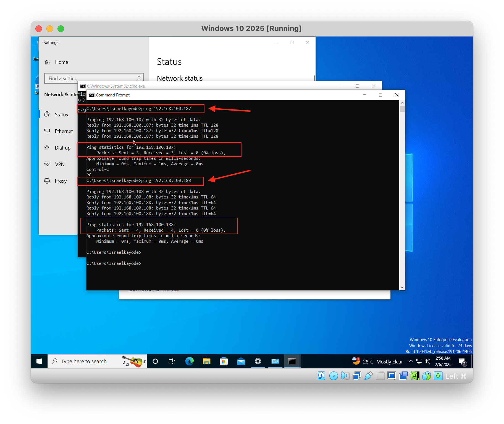
Task: Click the Show desktop strip on taskbar
Action: [472, 361]
